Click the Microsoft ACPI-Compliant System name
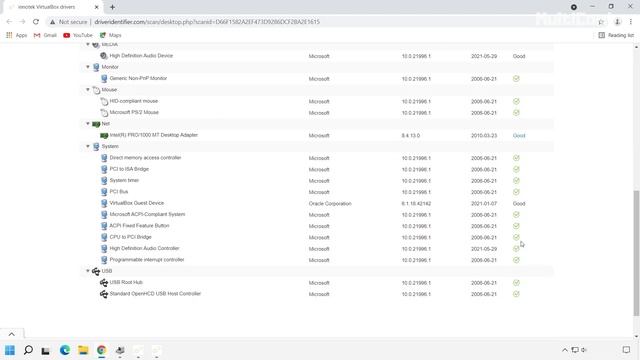The width and height of the screenshot is (640, 360). pos(147,214)
